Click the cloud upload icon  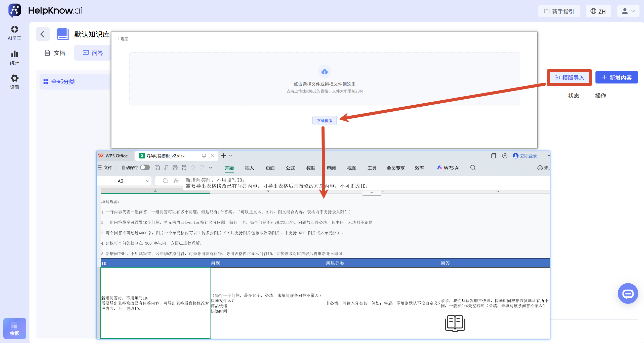click(325, 72)
